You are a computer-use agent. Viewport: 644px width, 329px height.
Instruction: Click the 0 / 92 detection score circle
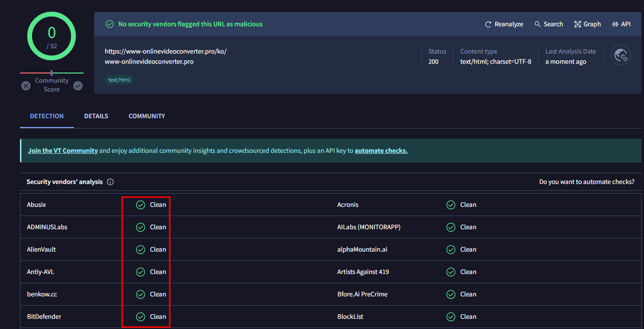(x=52, y=37)
